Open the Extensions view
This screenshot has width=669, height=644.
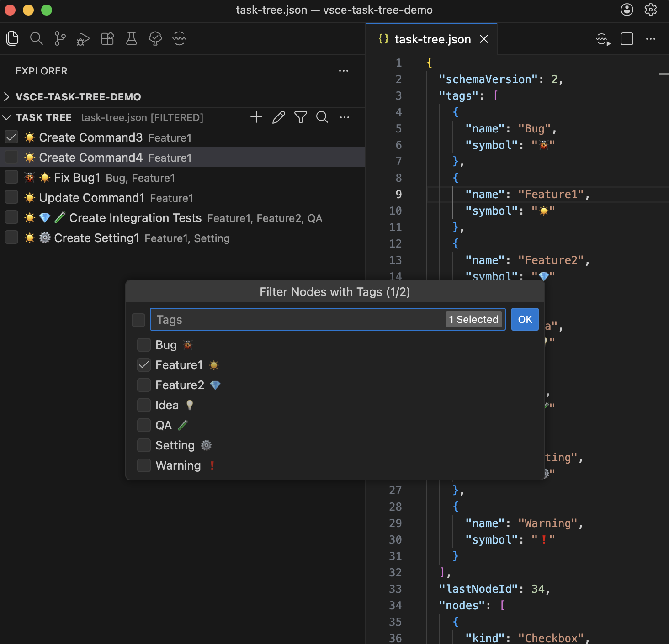click(107, 38)
